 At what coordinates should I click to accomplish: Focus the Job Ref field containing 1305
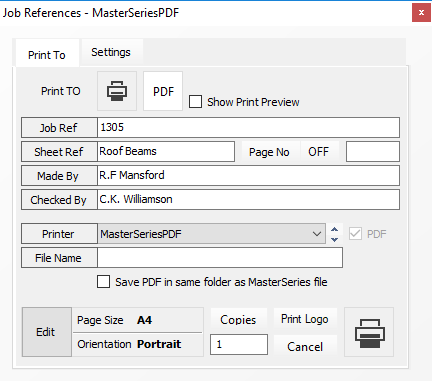(x=248, y=127)
